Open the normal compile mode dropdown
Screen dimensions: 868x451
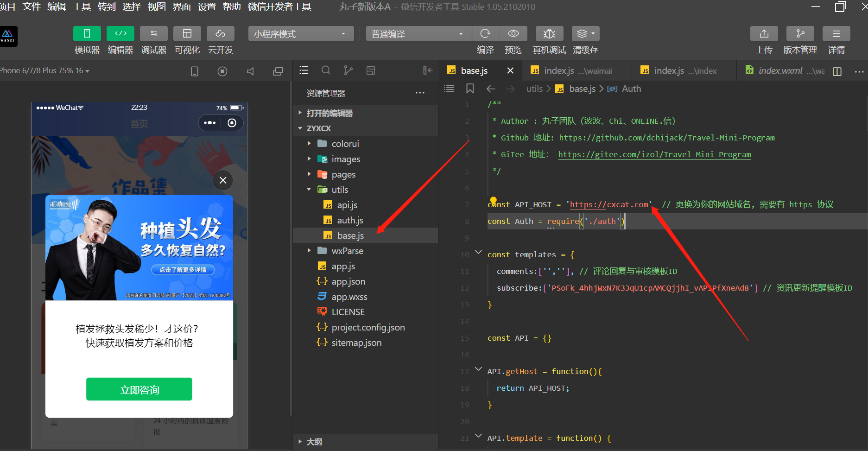(x=419, y=34)
